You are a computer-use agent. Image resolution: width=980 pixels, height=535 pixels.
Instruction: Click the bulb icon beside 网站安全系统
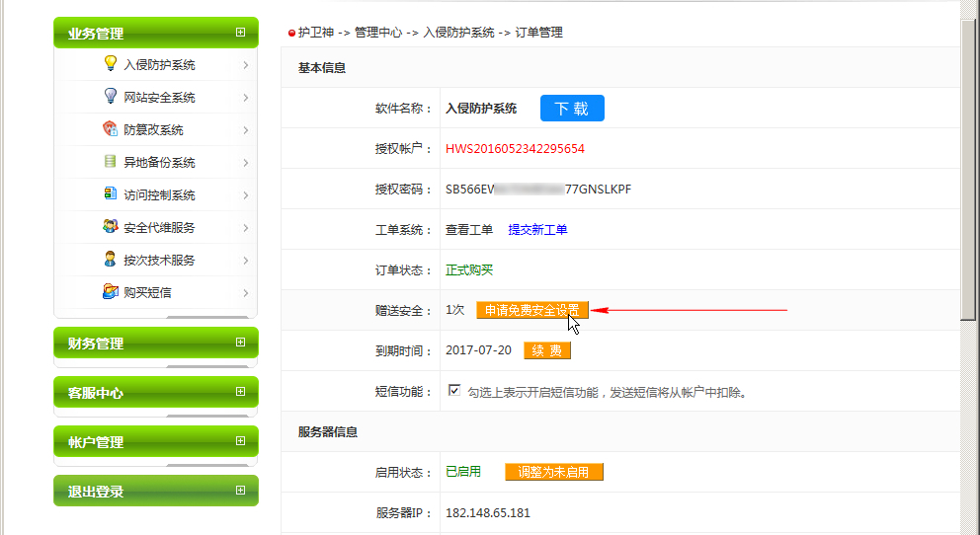[x=111, y=97]
